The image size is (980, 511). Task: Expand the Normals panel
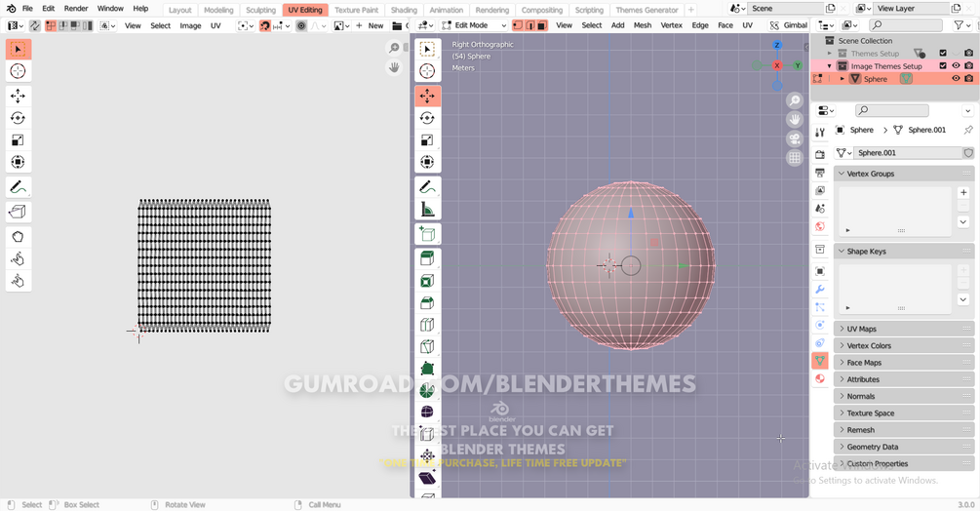pos(904,396)
